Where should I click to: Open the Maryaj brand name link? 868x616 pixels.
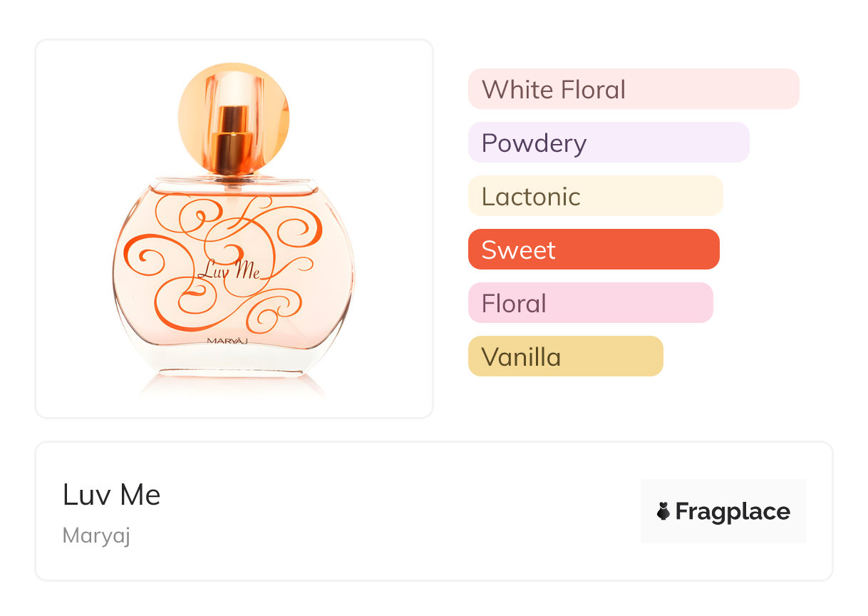[96, 535]
